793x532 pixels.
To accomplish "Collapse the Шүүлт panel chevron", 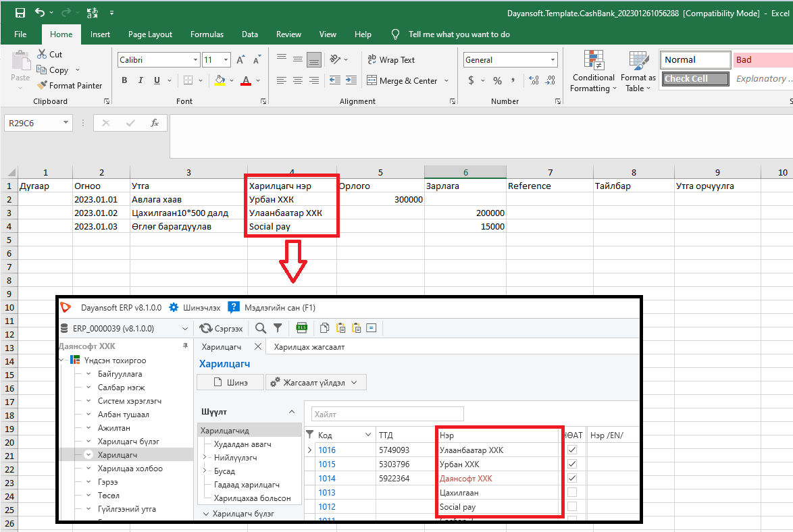I will point(292,412).
